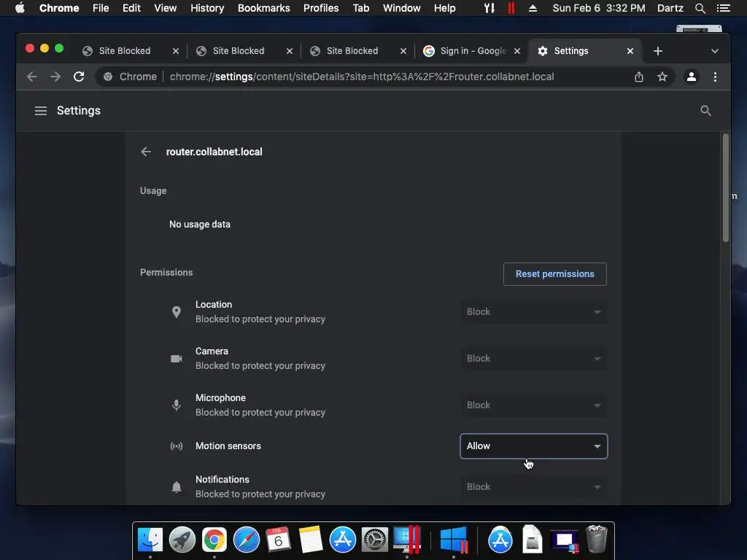Image resolution: width=747 pixels, height=560 pixels.
Task: Open the Trash in the dock
Action: [597, 539]
